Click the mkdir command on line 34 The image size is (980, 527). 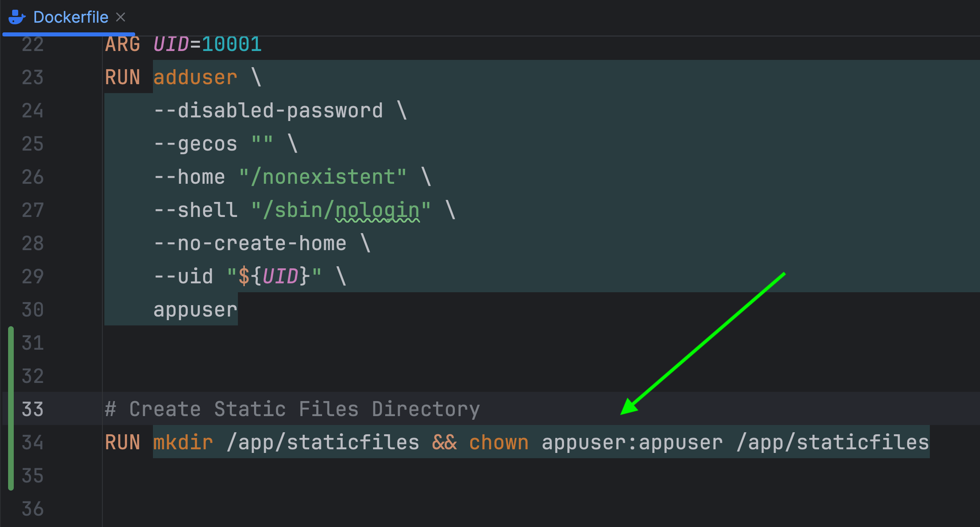tap(183, 442)
